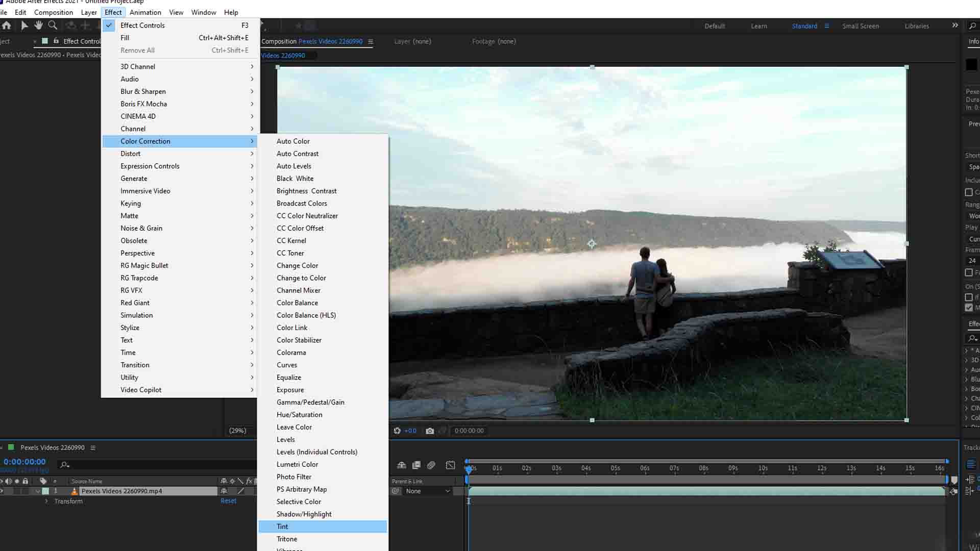
Task: Open graph editor icon in timeline
Action: coord(450,465)
